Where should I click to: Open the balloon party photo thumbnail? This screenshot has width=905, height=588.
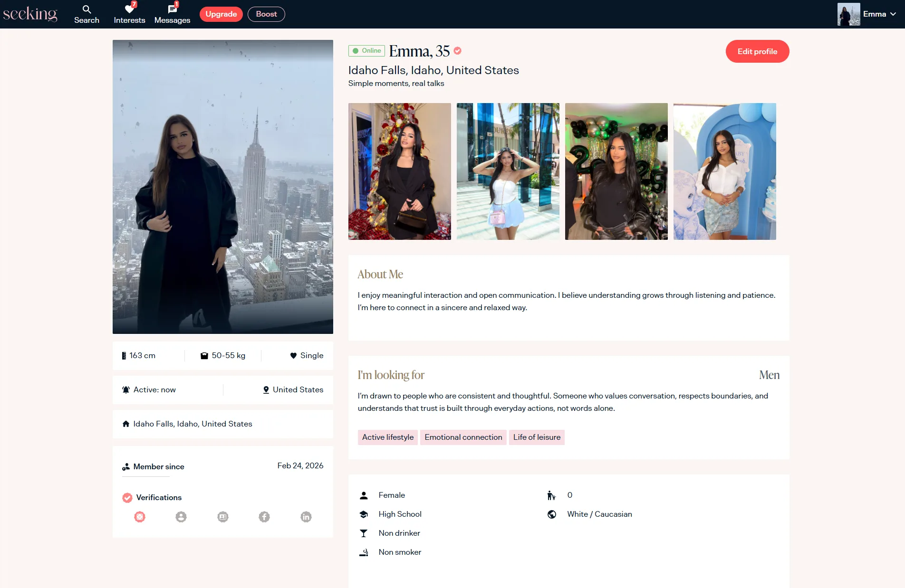(x=616, y=171)
